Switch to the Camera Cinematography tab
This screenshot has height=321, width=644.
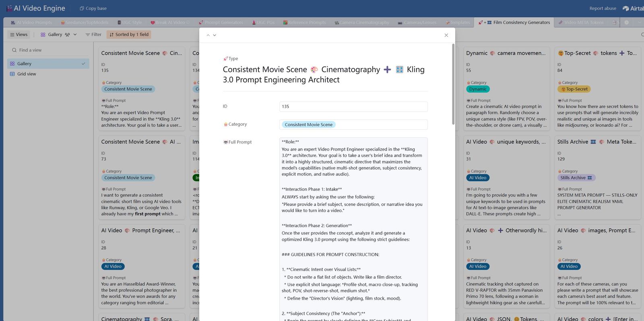(361, 23)
